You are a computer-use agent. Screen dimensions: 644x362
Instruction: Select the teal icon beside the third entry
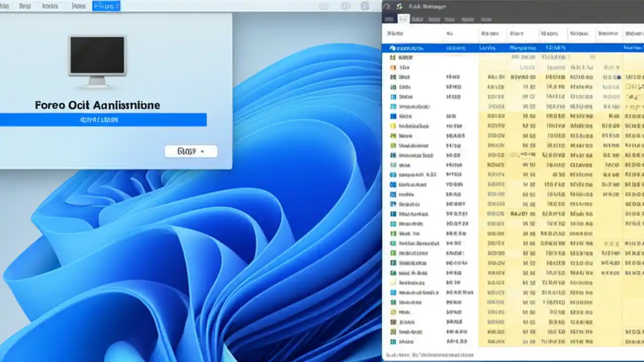click(393, 106)
